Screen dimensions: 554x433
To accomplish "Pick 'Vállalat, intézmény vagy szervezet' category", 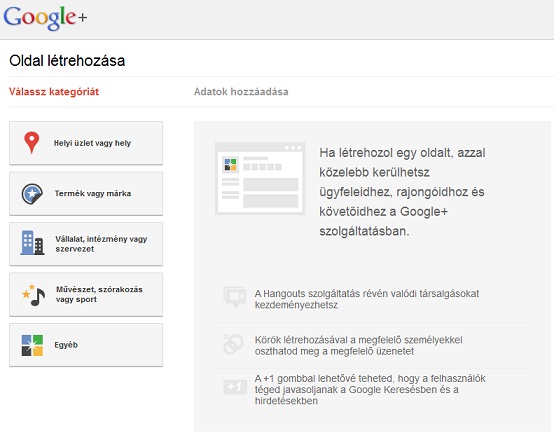I will click(86, 244).
